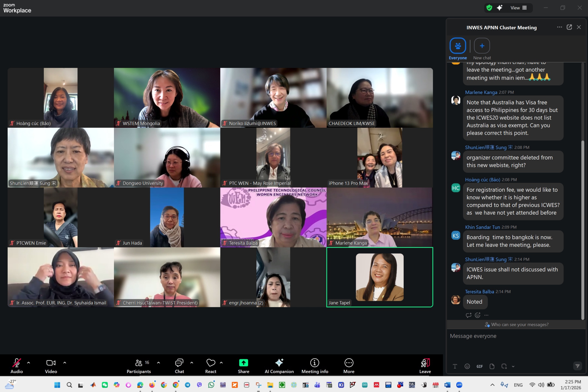Toggle camera with the Video button
588x392 pixels.
click(x=51, y=363)
